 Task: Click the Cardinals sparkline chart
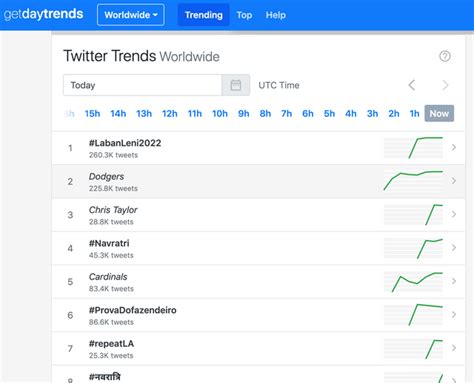pyautogui.click(x=413, y=282)
